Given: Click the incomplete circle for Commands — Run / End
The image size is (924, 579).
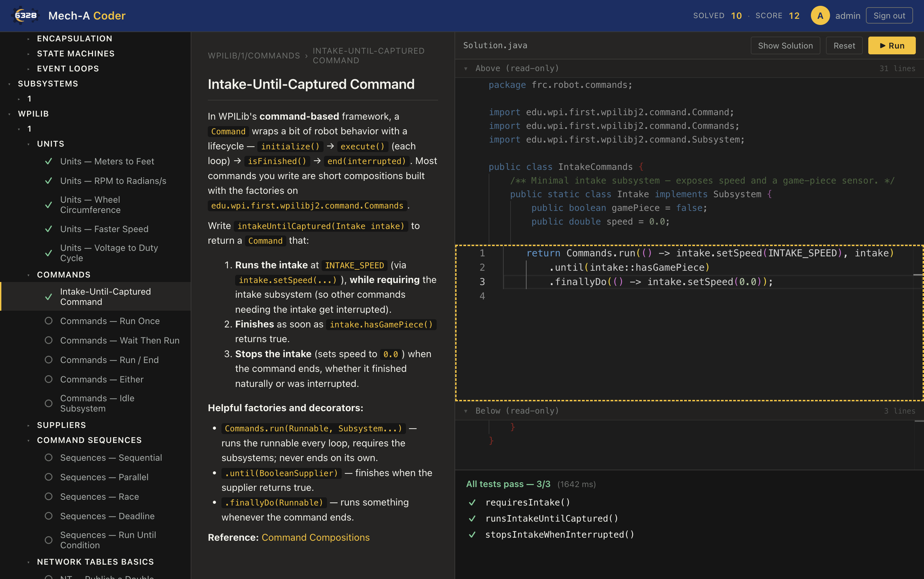Looking at the screenshot, I should pyautogui.click(x=49, y=360).
